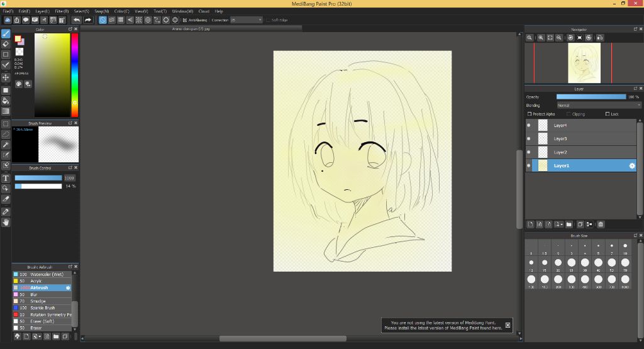The image size is (644, 349).
Task: Open the Filter menu
Action: click(x=62, y=11)
